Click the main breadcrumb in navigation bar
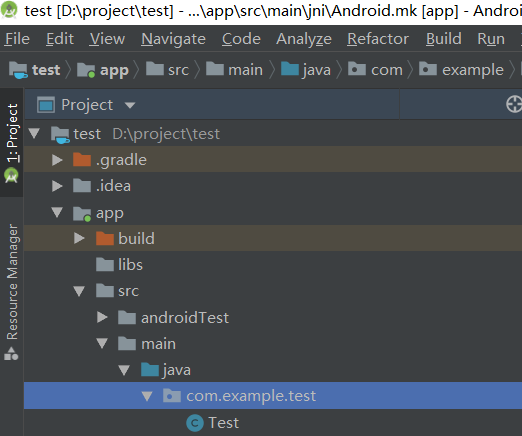The width and height of the screenshot is (522, 436). 234,70
